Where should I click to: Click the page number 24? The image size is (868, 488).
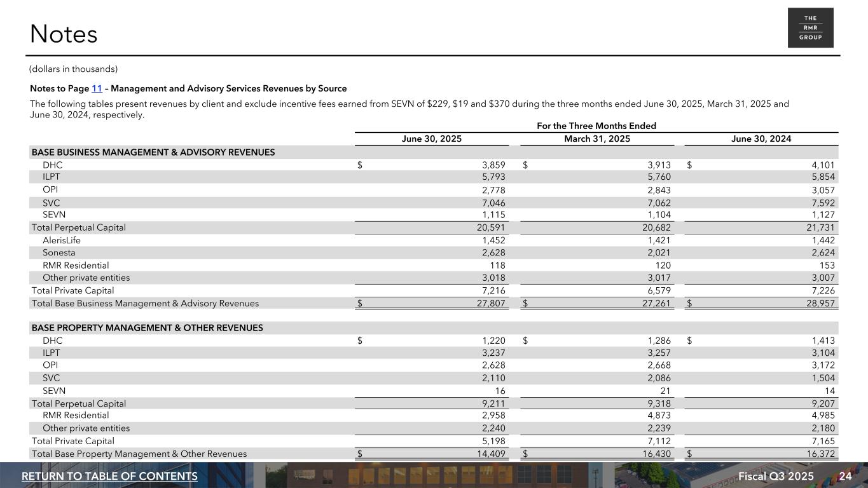(845, 477)
